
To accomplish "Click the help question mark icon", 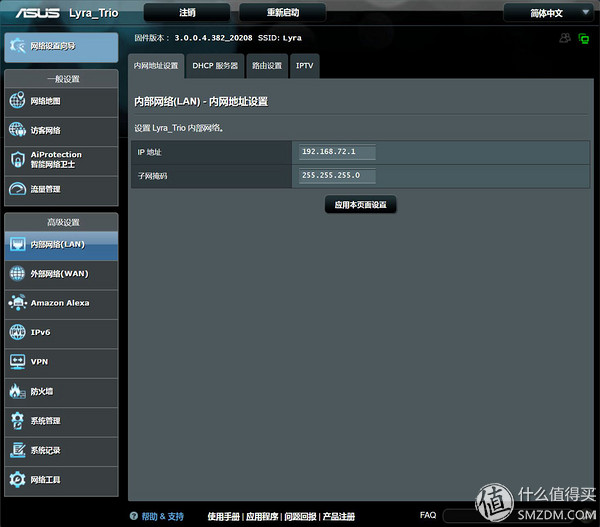I will coord(134,516).
